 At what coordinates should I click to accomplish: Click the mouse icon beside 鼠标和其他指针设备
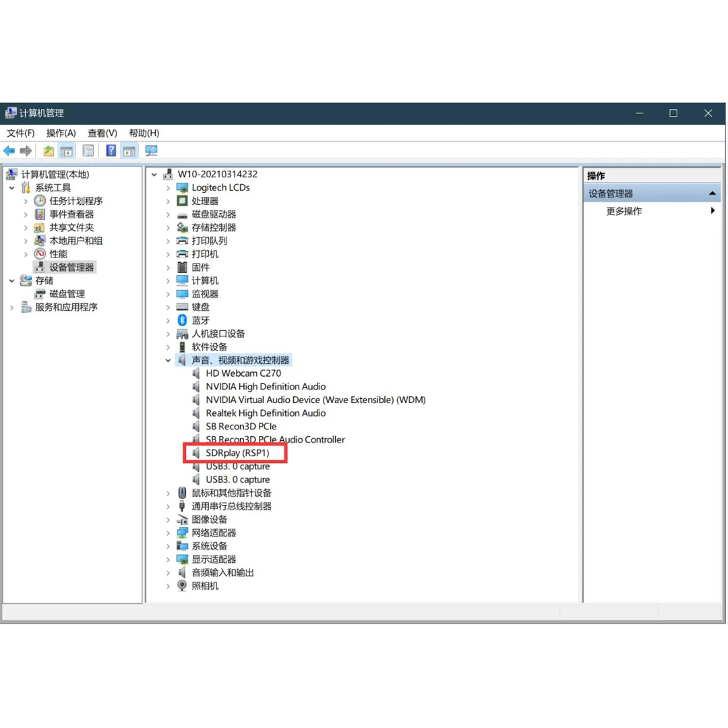pyautogui.click(x=183, y=493)
